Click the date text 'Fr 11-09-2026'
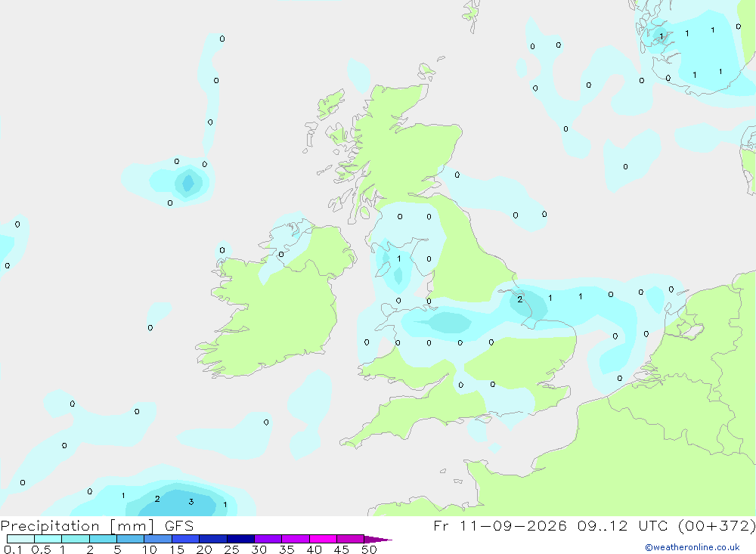 click(x=500, y=526)
